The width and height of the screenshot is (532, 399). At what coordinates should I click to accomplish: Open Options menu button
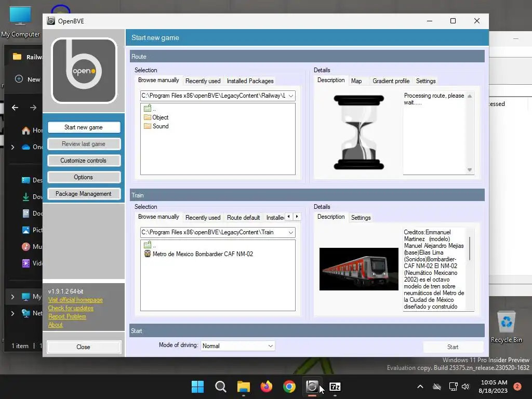84,177
